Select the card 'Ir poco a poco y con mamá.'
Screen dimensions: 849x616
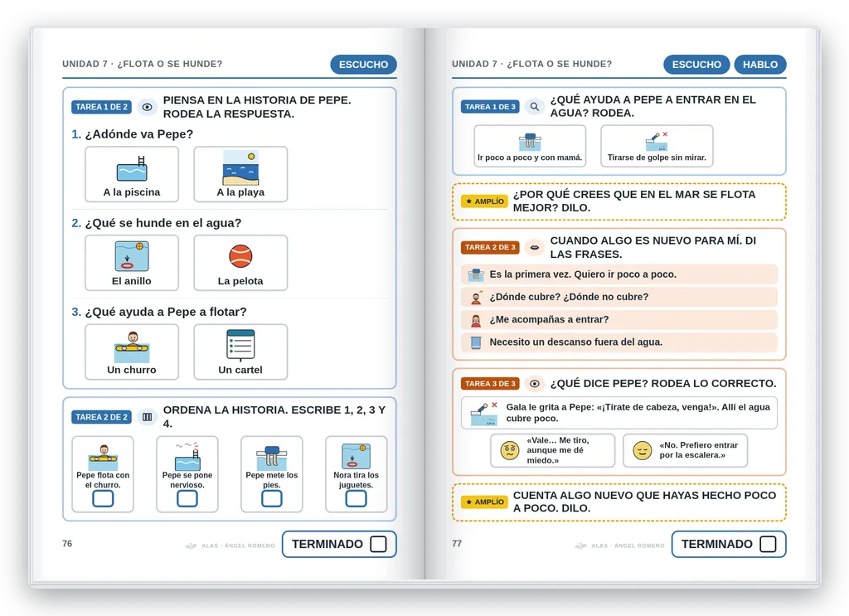(530, 146)
